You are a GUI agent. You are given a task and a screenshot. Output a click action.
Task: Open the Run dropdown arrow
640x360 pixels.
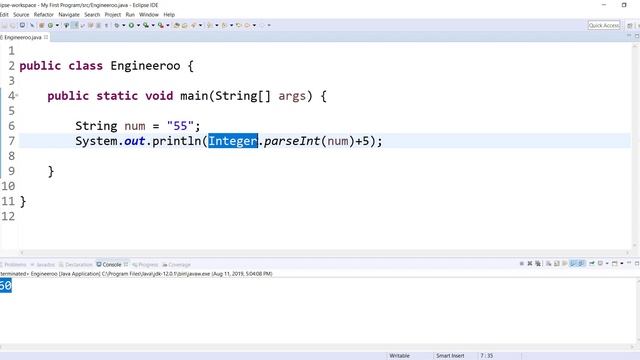138,25
